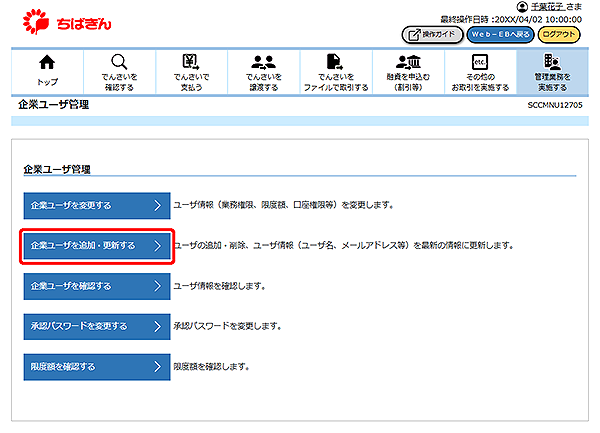The height and width of the screenshot is (433, 600).
Task: Select the でんさいを確認する menu label
Action: 119,82
